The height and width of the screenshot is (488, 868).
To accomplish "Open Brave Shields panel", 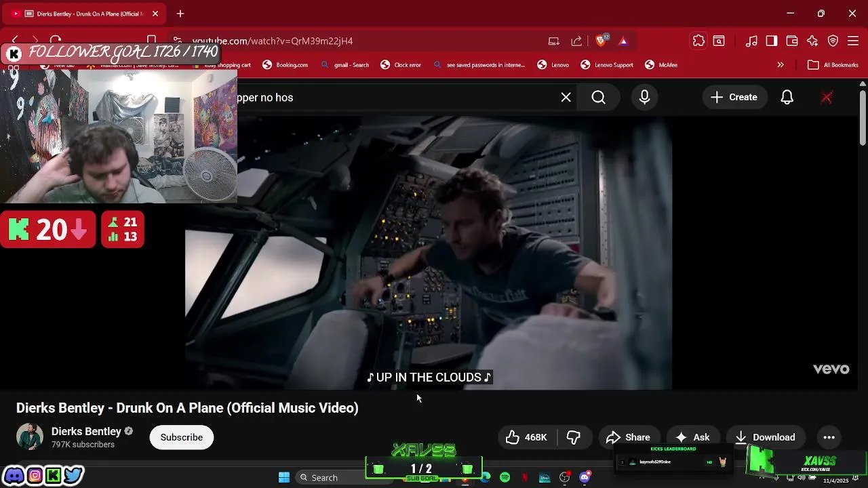I will [x=601, y=41].
